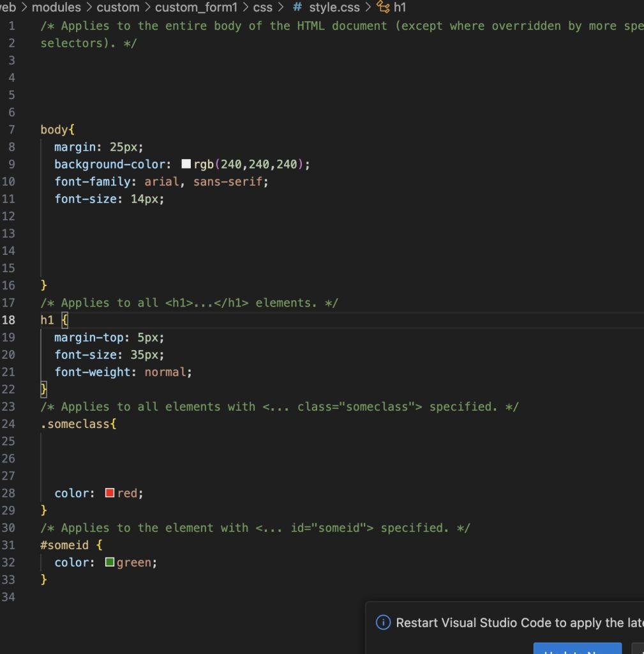Click line number 24 in the gutter
The width and height of the screenshot is (644, 654).
[8, 424]
